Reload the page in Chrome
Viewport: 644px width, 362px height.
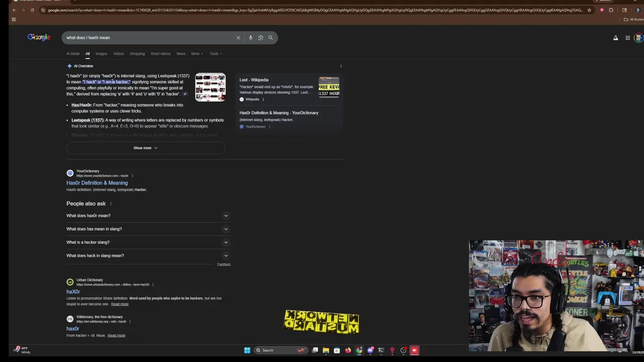point(32,10)
